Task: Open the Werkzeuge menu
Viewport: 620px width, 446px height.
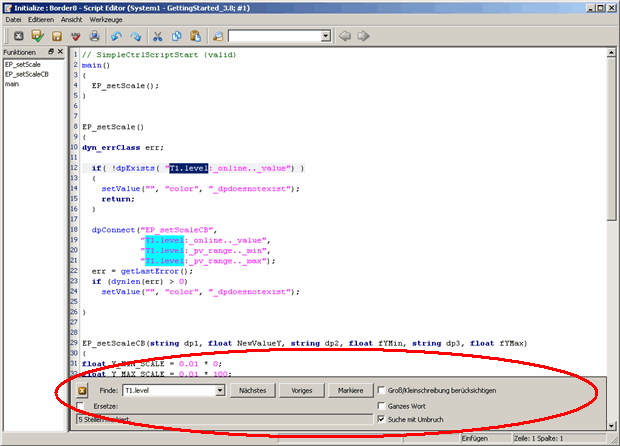Action: pos(106,19)
